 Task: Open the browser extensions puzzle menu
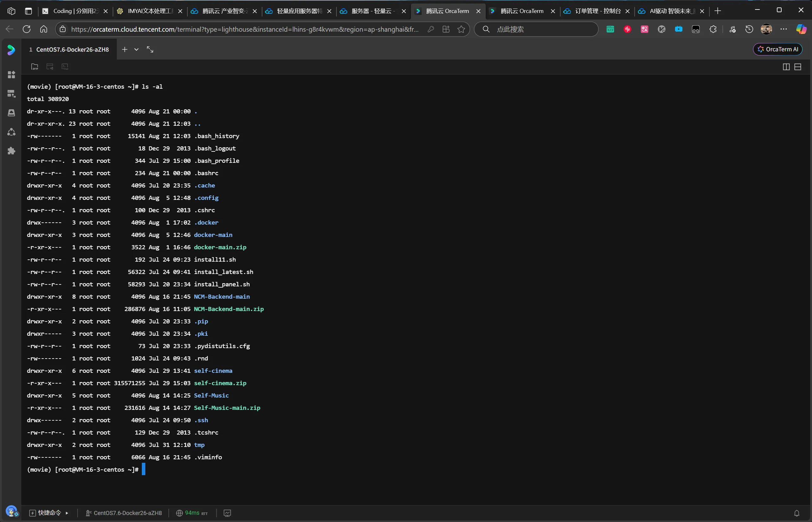pyautogui.click(x=713, y=29)
